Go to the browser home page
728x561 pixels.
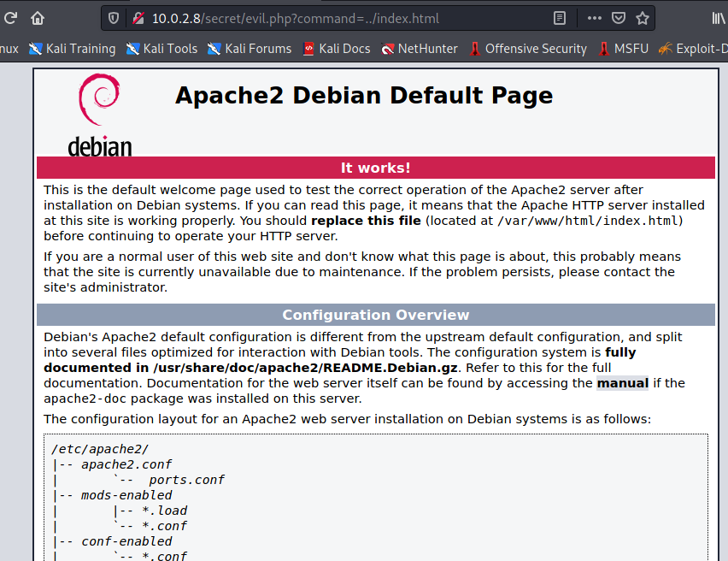pyautogui.click(x=38, y=18)
